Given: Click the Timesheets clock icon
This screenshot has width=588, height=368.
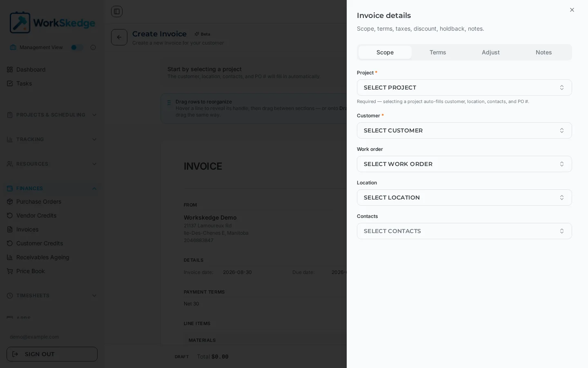Looking at the screenshot, I should click(x=10, y=296).
